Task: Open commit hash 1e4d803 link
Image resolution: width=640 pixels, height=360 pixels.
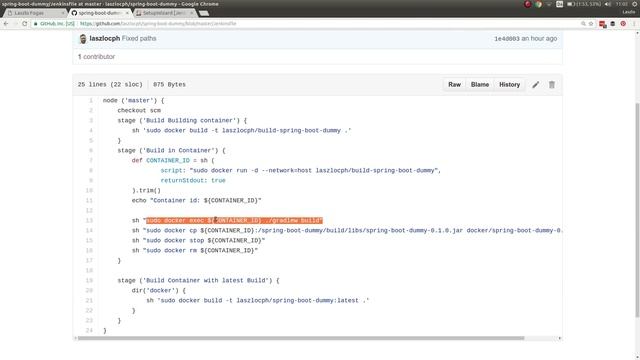Action: point(507,39)
